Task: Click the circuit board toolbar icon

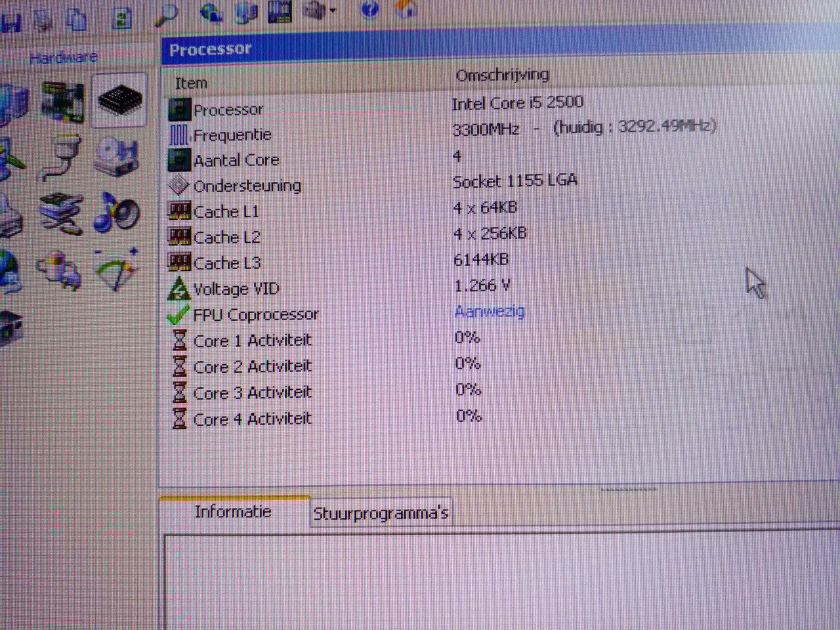Action: 280,11
